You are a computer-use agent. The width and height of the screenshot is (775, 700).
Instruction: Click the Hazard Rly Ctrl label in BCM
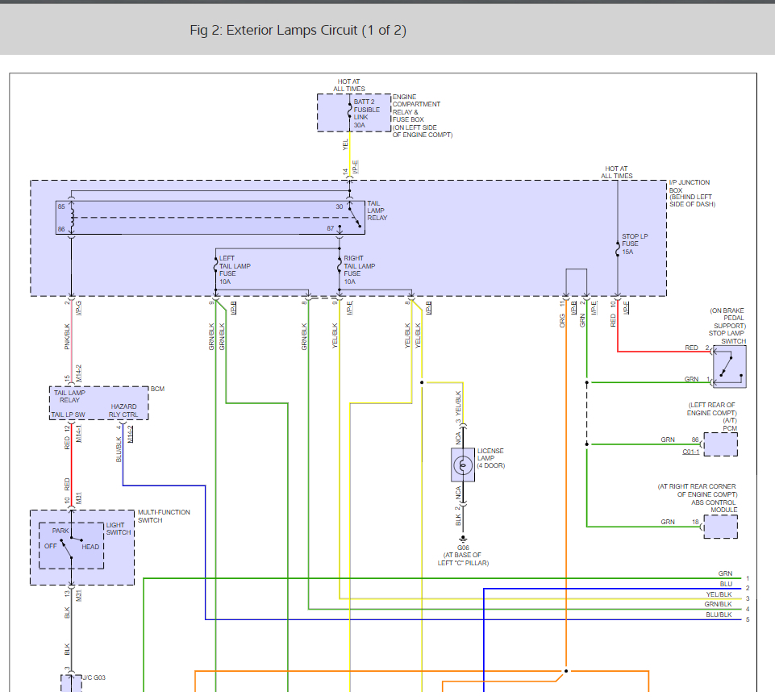(123, 411)
